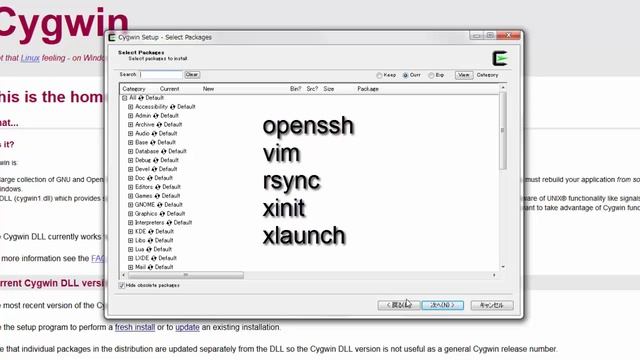Cycle the KDE category Default action icon
Screen dimensions: 640x360
[x=151, y=232]
